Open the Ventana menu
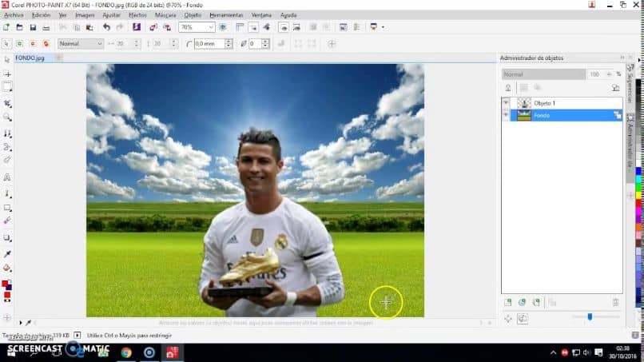Viewport: 644px width, 362px height. pos(261,15)
